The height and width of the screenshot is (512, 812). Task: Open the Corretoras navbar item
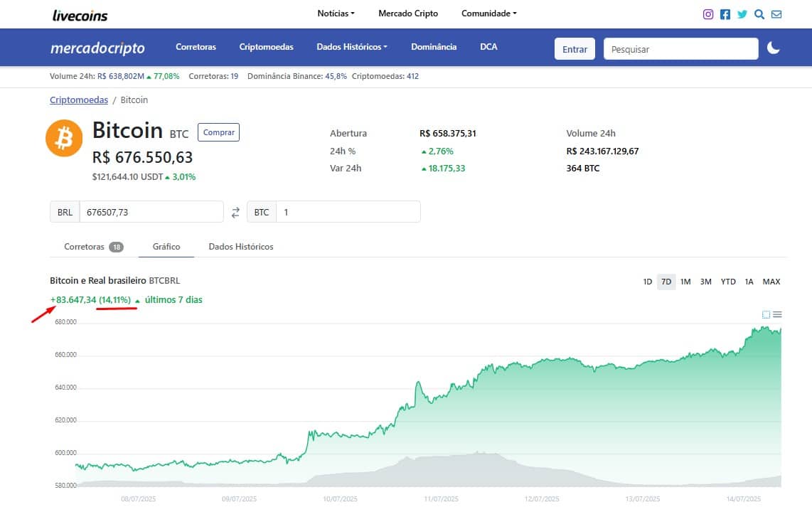coord(196,47)
